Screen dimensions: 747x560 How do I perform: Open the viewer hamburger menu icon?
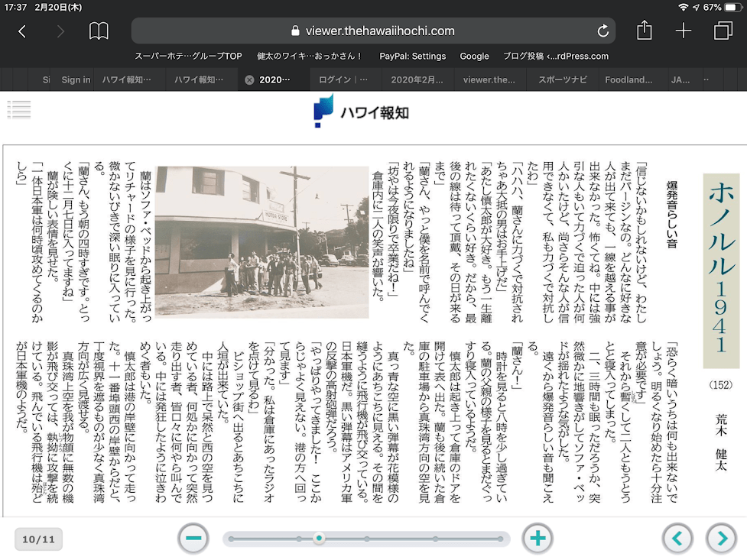19,109
